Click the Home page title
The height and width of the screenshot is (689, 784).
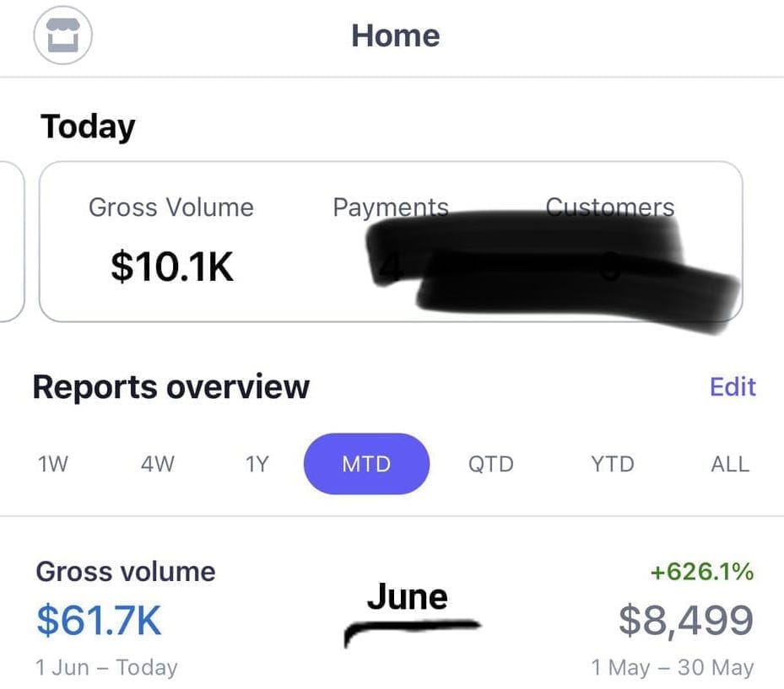395,35
